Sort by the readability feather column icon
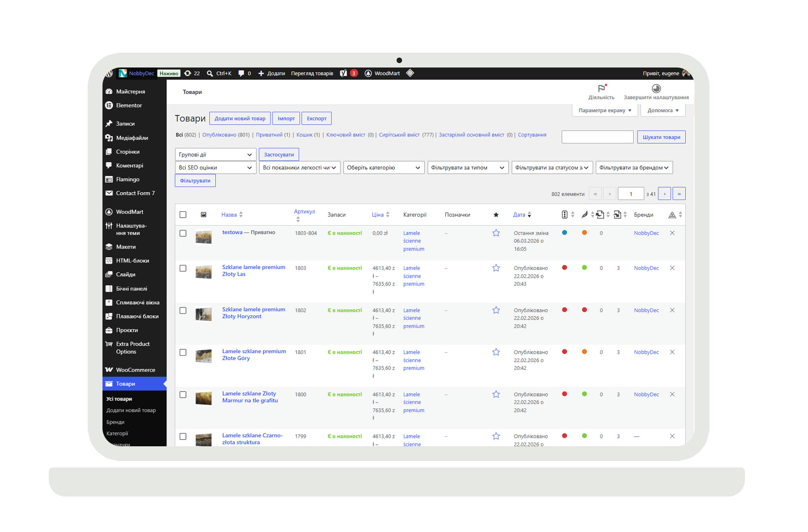Screen dimensions: 808x532 tap(584, 215)
